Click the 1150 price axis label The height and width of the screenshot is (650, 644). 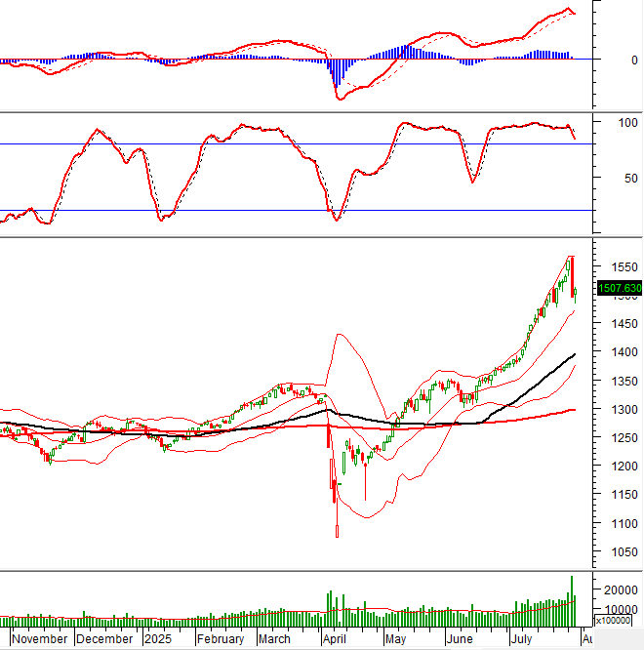coord(624,495)
